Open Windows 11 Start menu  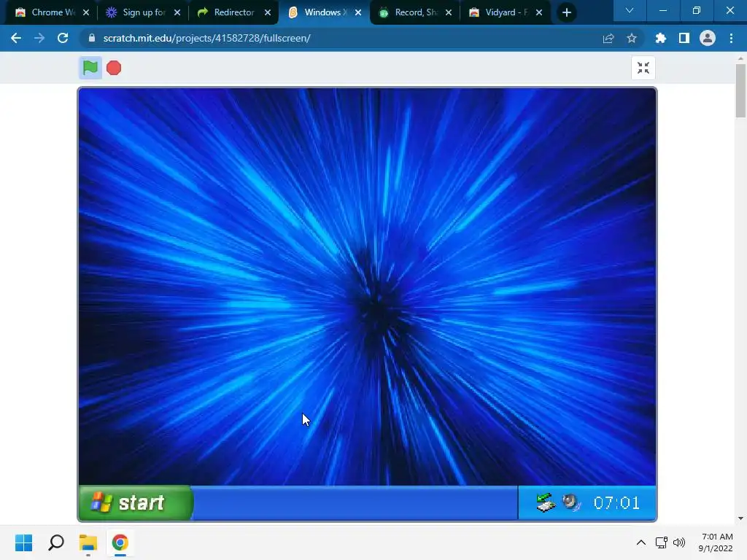pos(24,542)
